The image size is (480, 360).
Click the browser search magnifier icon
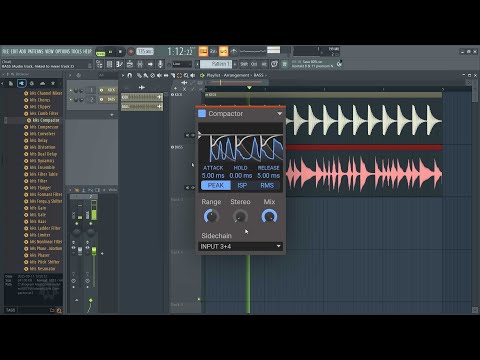[59, 310]
